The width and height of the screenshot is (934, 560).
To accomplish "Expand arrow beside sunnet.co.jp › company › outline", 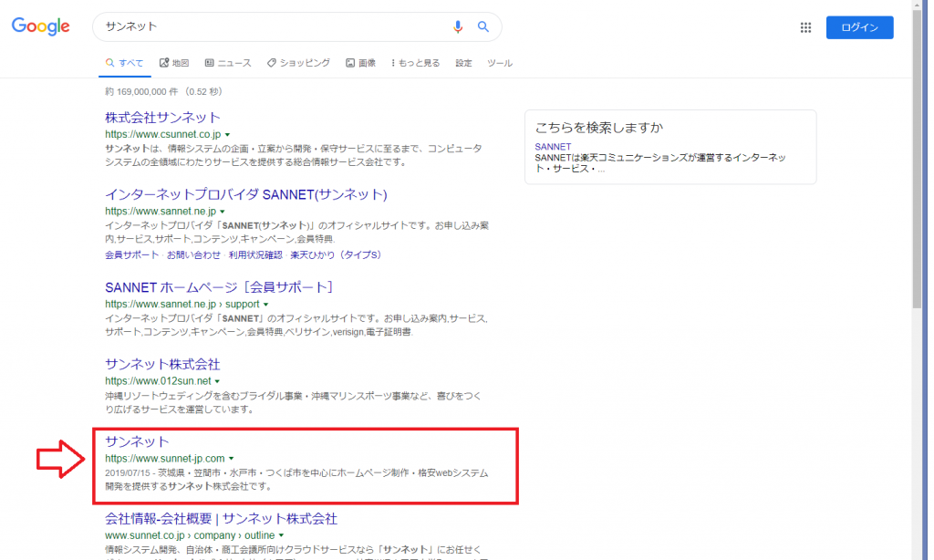I will (281, 535).
